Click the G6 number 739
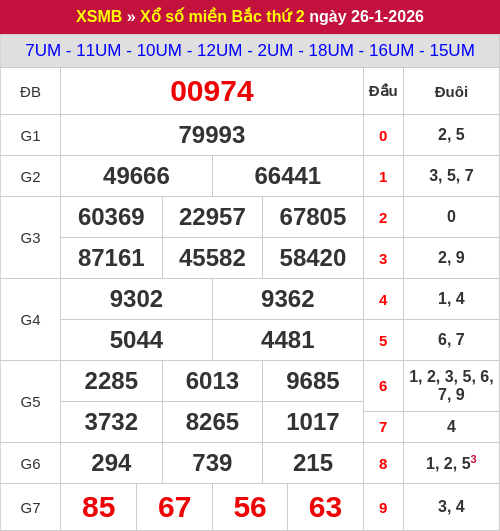Image resolution: width=500 pixels, height=531 pixels. (212, 463)
